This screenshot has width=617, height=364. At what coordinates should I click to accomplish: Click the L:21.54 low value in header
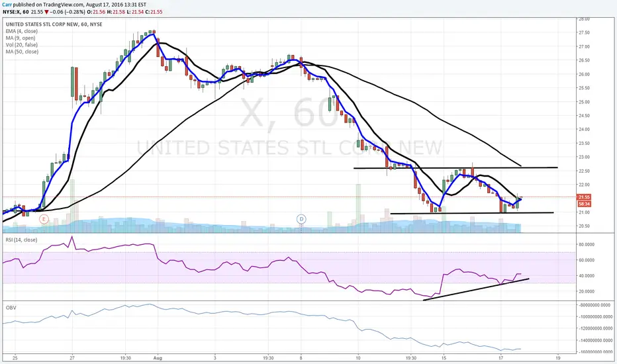pos(134,12)
